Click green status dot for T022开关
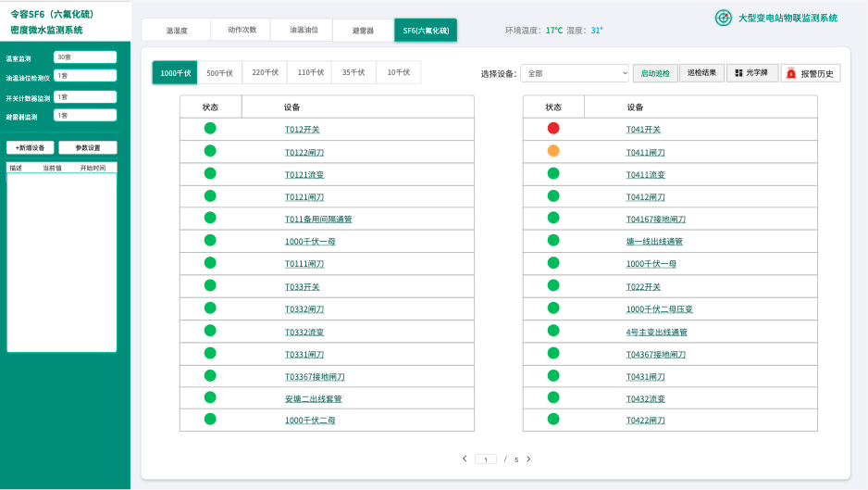The height and width of the screenshot is (490, 868). 553,285
